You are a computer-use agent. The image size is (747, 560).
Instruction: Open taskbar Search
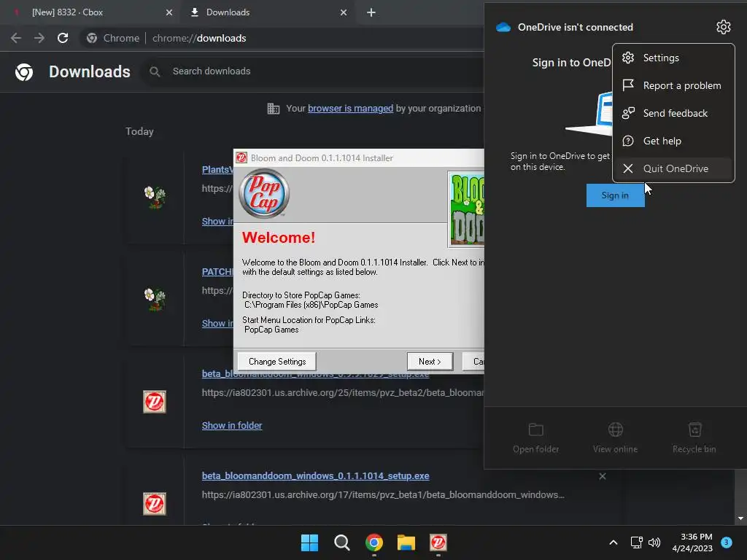pyautogui.click(x=341, y=542)
